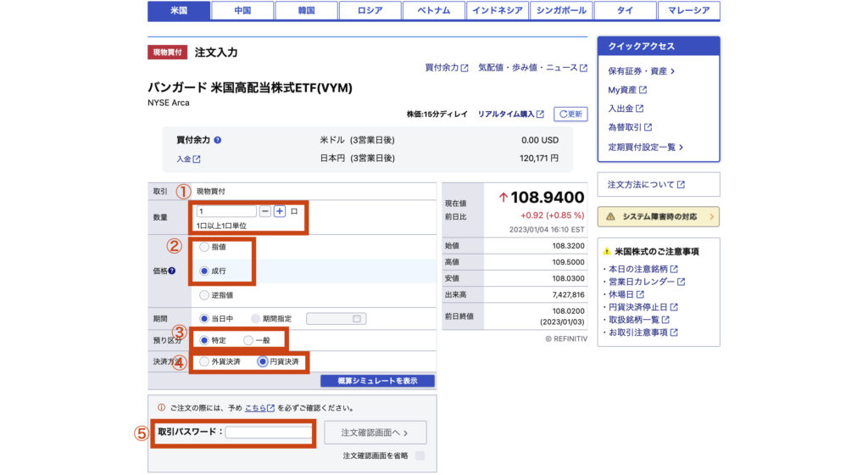Open 取扱銘柄一覧 link
This screenshot has height=475, width=868.
[639, 320]
